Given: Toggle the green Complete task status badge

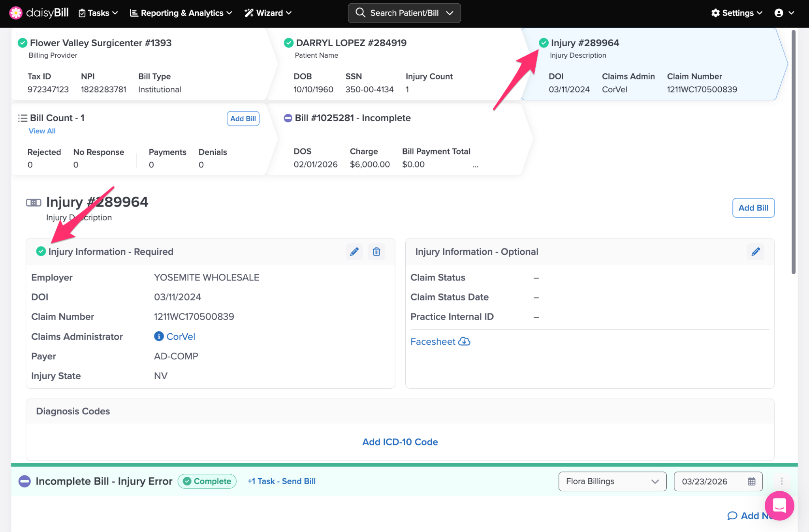Looking at the screenshot, I should (x=207, y=481).
